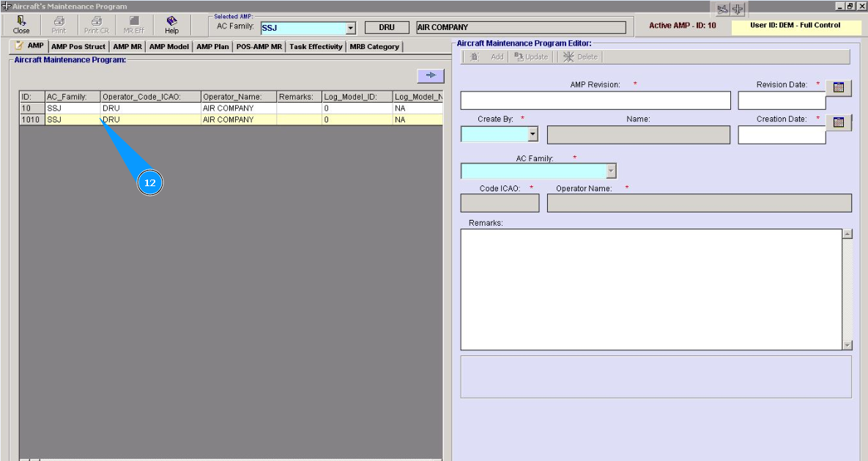The image size is (868, 461).
Task: Select the table row with ID 10
Action: pyautogui.click(x=231, y=108)
